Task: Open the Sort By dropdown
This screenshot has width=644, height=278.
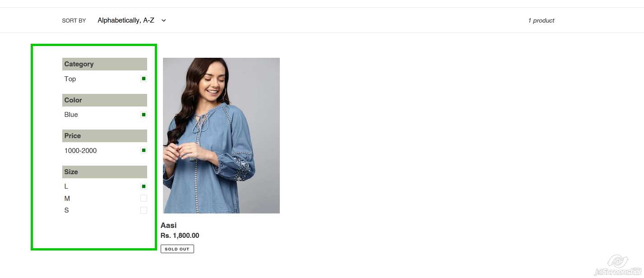Action: 132,20
